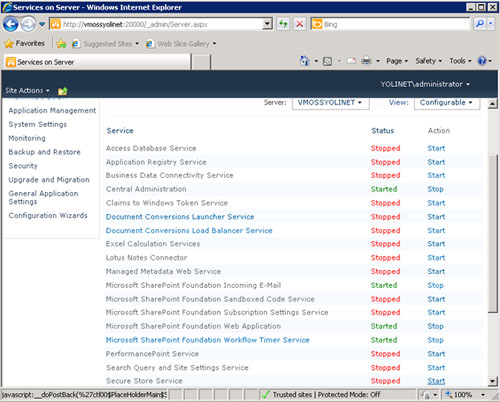Start Claims to Windows Token Service
The height and width of the screenshot is (402, 500).
436,203
